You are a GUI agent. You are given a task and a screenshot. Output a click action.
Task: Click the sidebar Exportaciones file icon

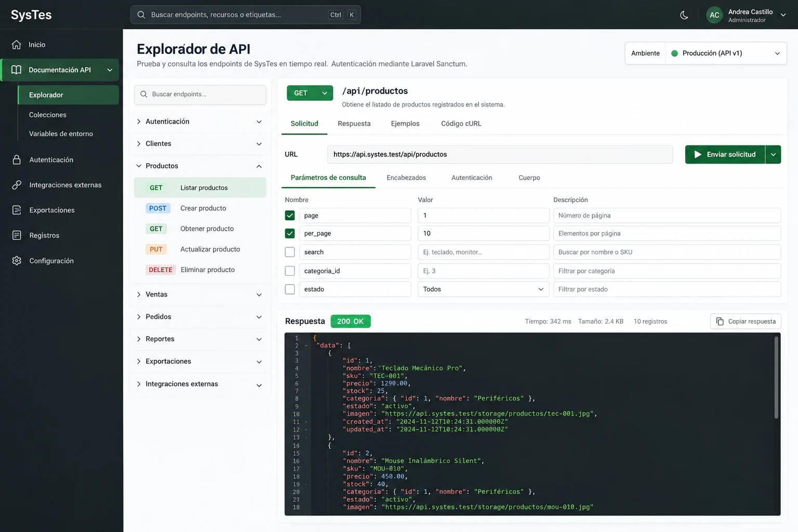[x=17, y=210]
